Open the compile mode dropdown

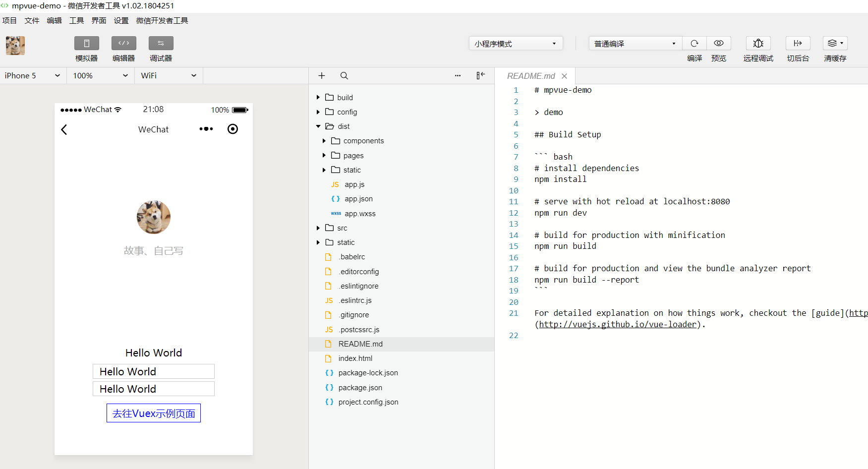click(636, 44)
